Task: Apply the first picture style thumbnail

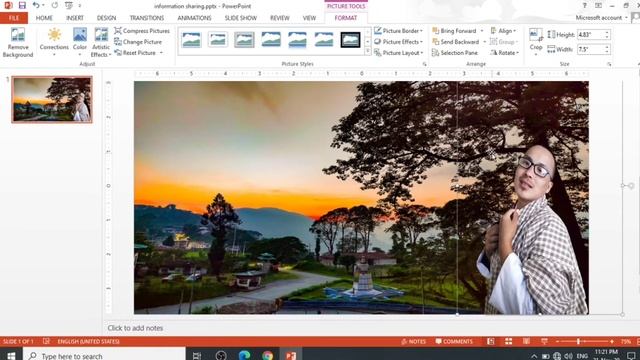Action: 191,40
